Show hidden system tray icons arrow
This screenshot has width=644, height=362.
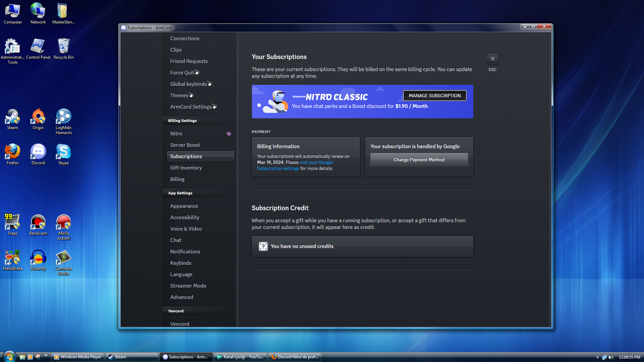point(597,357)
